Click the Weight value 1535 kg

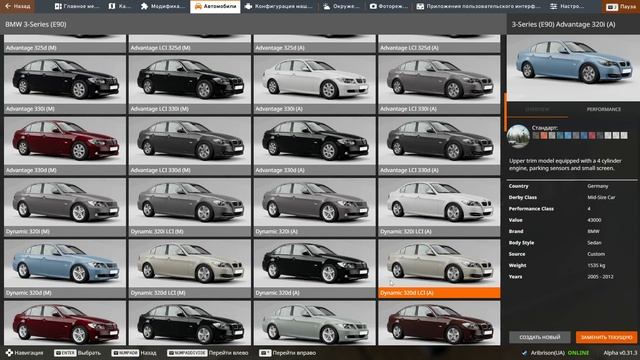click(596, 265)
